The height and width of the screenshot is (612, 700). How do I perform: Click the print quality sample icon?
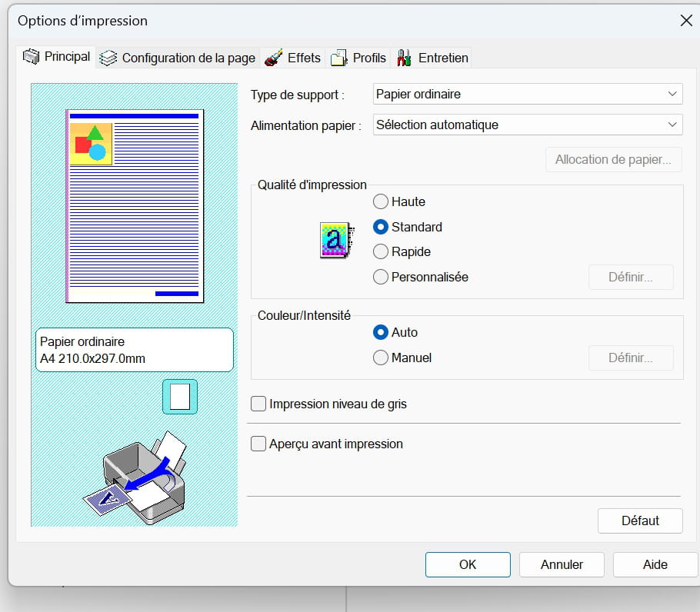[335, 240]
